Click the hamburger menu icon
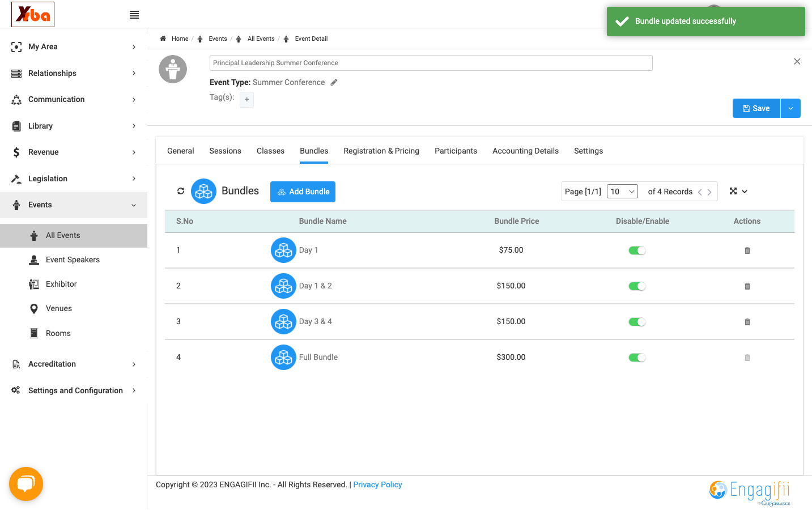Viewport: 812px width, 510px height. [x=134, y=15]
